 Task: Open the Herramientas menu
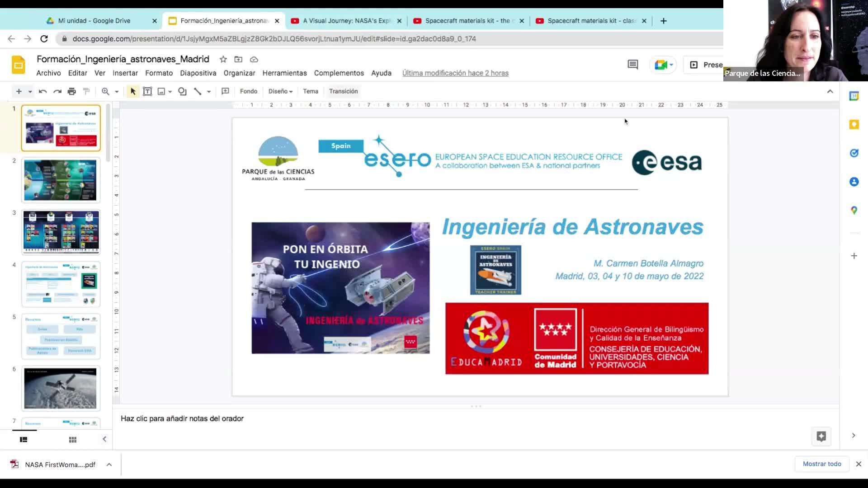(x=284, y=73)
